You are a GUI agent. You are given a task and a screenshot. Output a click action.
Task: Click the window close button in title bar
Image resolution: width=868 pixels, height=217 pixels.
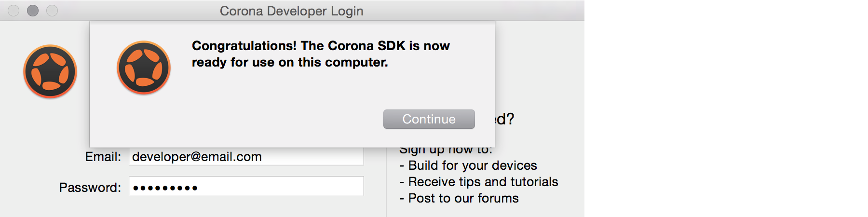point(14,11)
